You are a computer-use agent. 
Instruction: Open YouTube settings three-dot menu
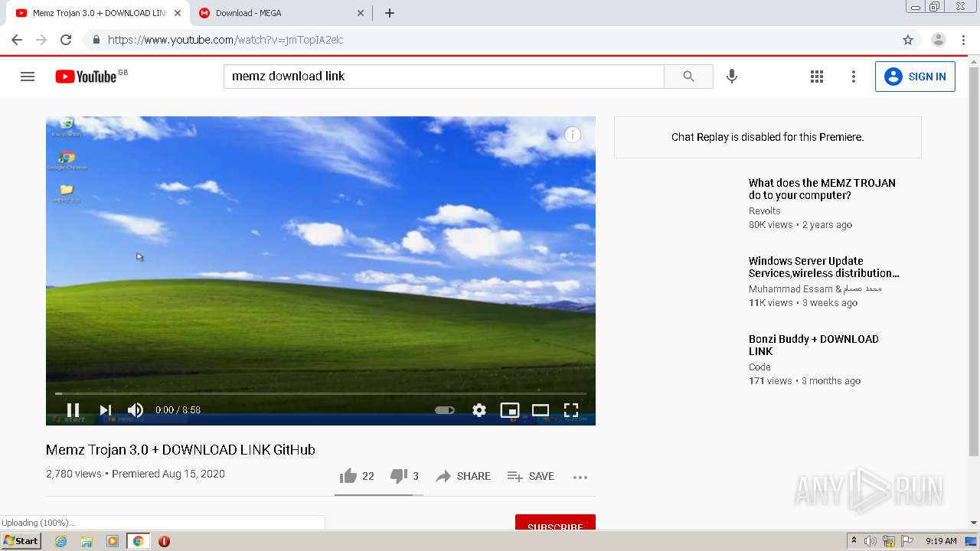854,77
